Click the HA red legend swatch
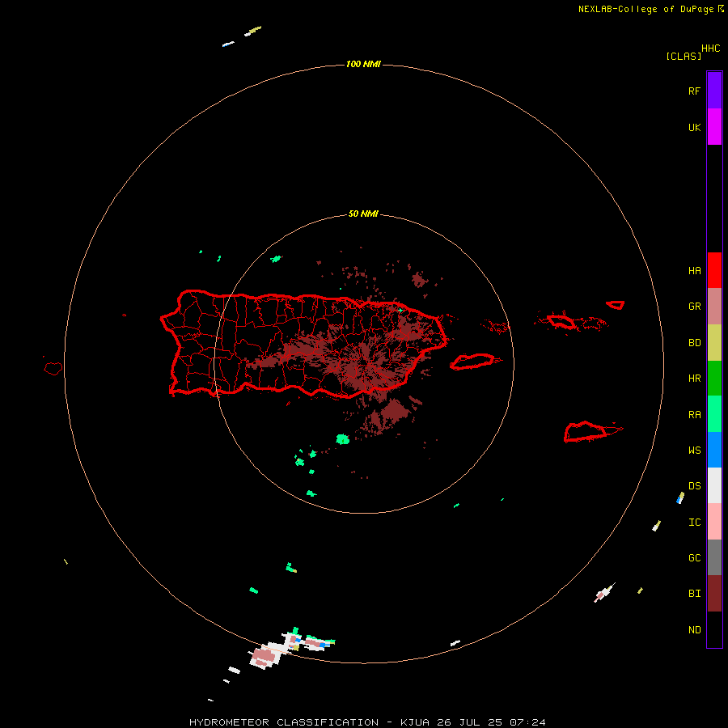The width and height of the screenshot is (728, 728). click(x=714, y=270)
